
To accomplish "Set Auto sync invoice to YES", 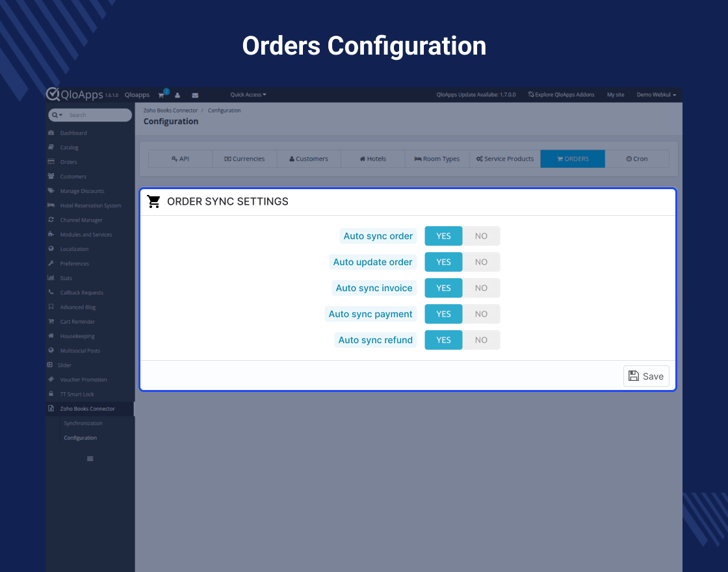I will tap(443, 288).
